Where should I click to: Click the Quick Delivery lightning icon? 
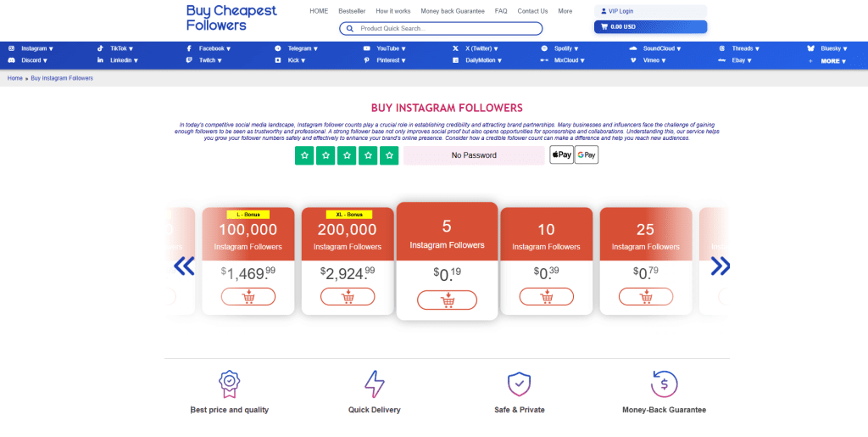tap(374, 384)
